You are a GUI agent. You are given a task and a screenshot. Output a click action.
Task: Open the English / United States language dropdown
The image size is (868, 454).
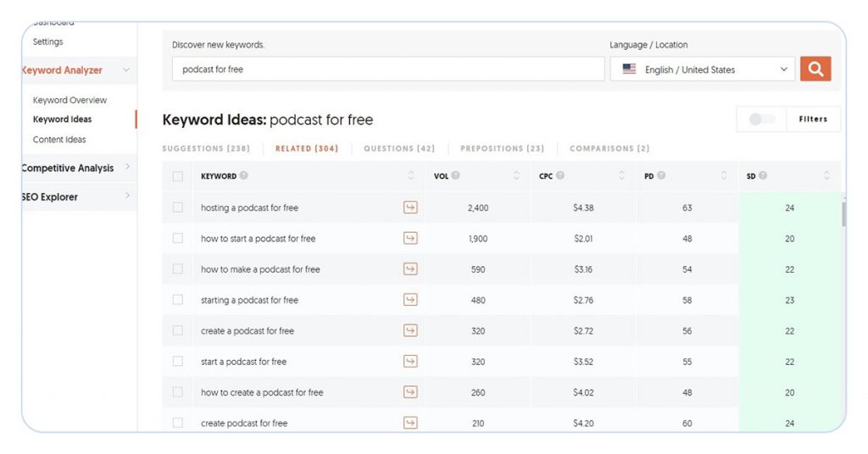click(x=703, y=69)
